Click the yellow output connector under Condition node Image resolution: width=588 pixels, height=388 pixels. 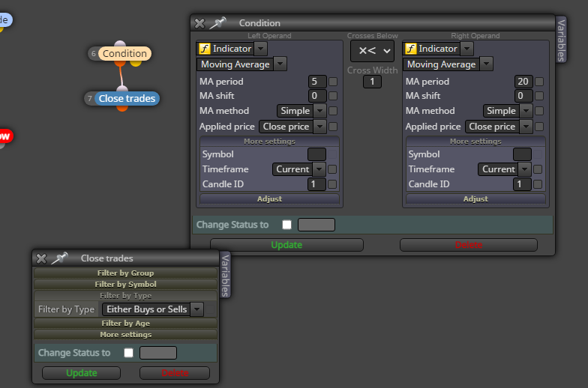136,63
